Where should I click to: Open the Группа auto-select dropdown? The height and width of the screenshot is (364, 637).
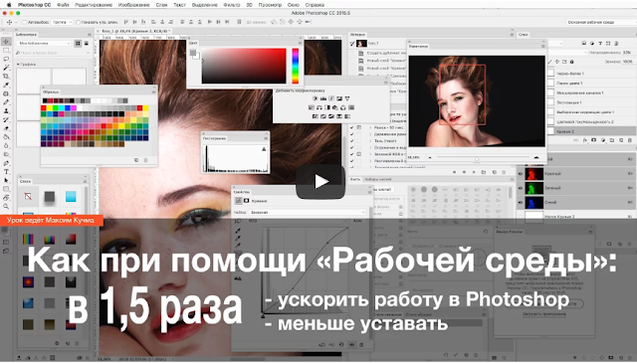[x=62, y=22]
